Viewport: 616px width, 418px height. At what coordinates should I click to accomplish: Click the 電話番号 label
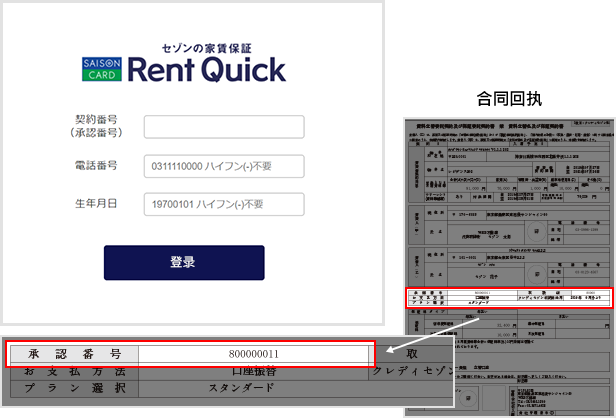point(96,165)
